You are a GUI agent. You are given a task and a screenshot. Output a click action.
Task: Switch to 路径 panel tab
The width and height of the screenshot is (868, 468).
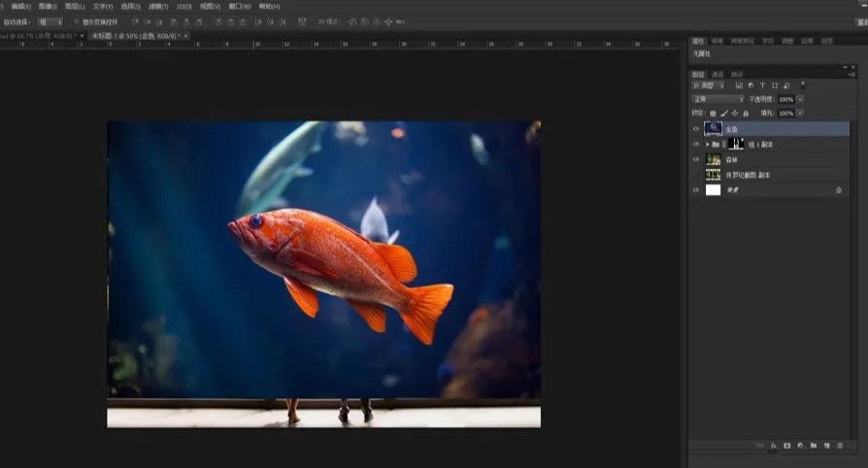click(737, 74)
